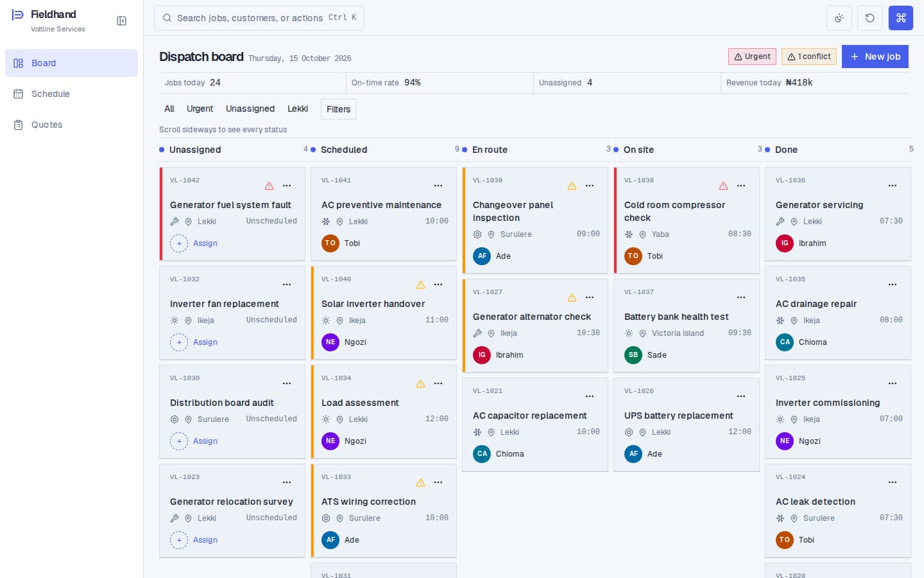Select the All filter tab
The image size is (924, 578).
click(x=169, y=109)
